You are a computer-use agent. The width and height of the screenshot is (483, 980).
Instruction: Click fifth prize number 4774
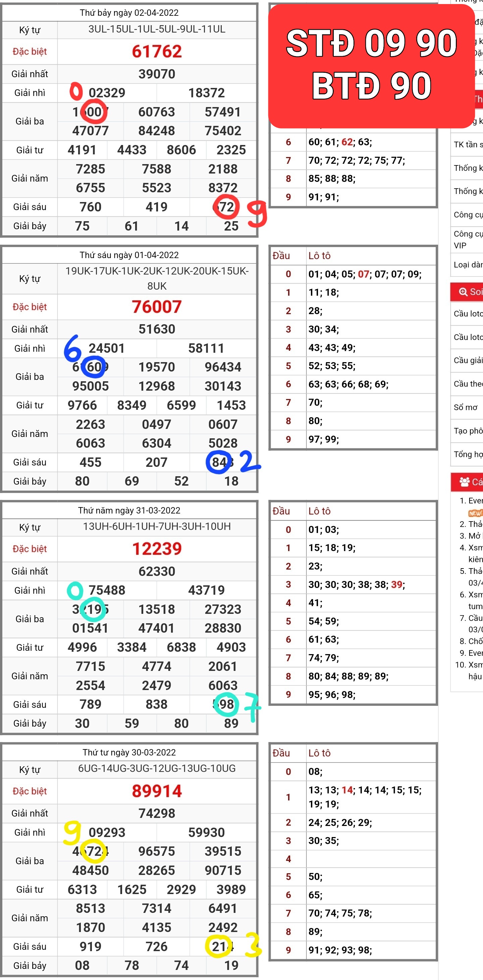157,666
